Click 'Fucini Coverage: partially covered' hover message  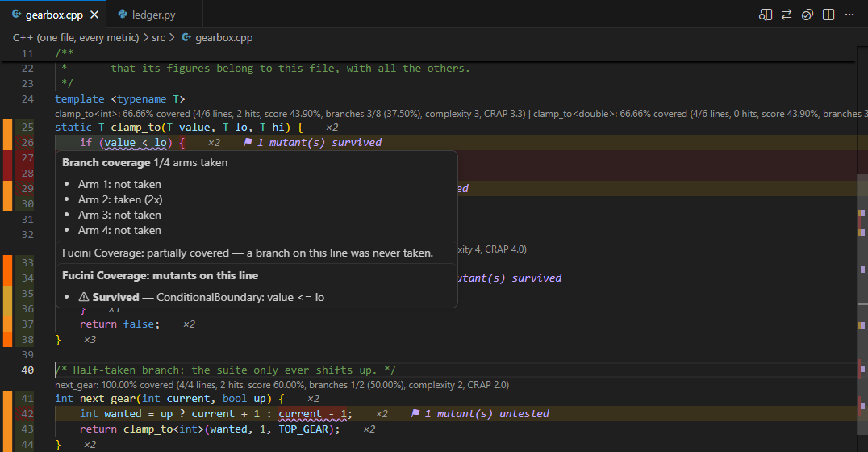coord(248,253)
